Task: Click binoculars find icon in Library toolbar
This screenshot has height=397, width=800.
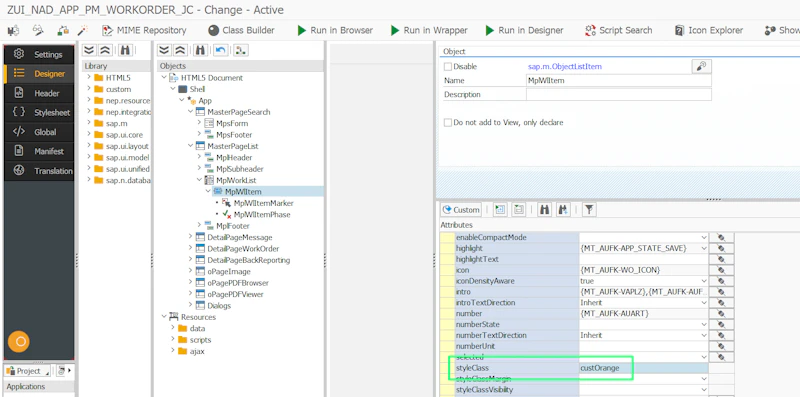Action: (x=126, y=50)
